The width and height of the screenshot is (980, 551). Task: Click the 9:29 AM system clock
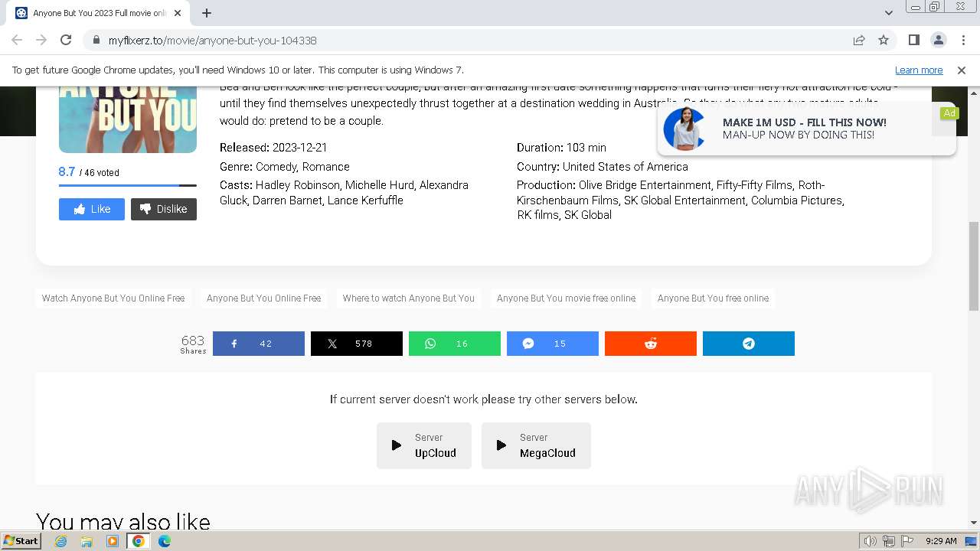(x=941, y=541)
